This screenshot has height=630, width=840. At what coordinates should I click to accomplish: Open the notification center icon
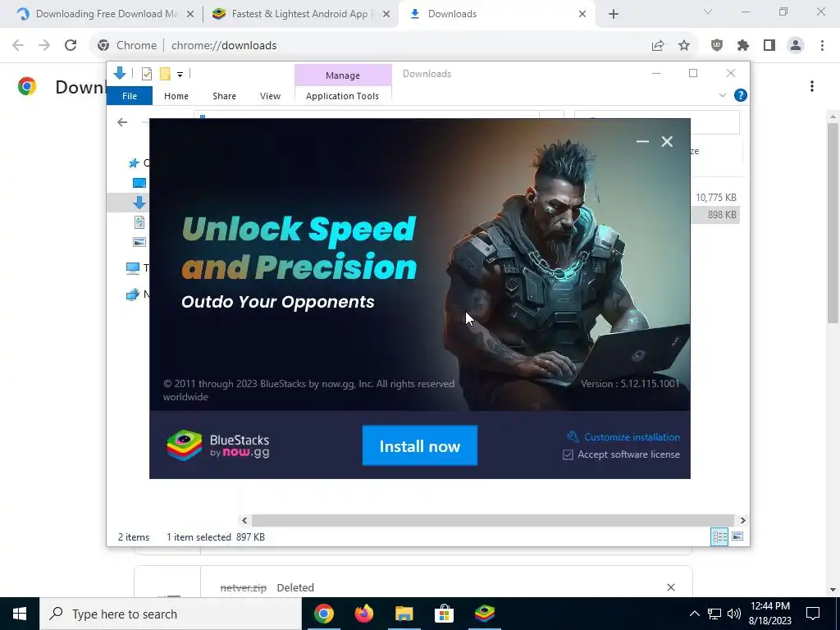tap(813, 614)
